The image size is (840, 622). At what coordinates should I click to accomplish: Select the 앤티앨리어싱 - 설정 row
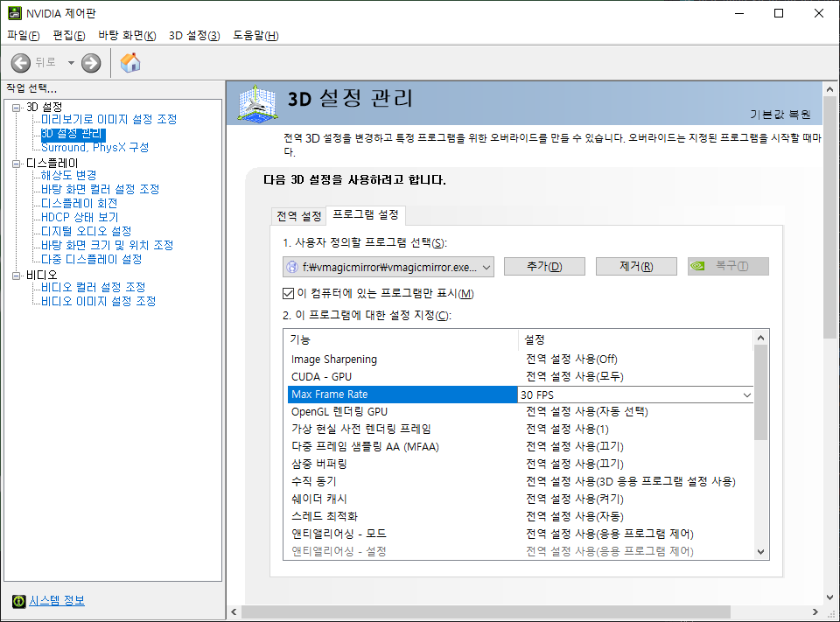coord(518,551)
